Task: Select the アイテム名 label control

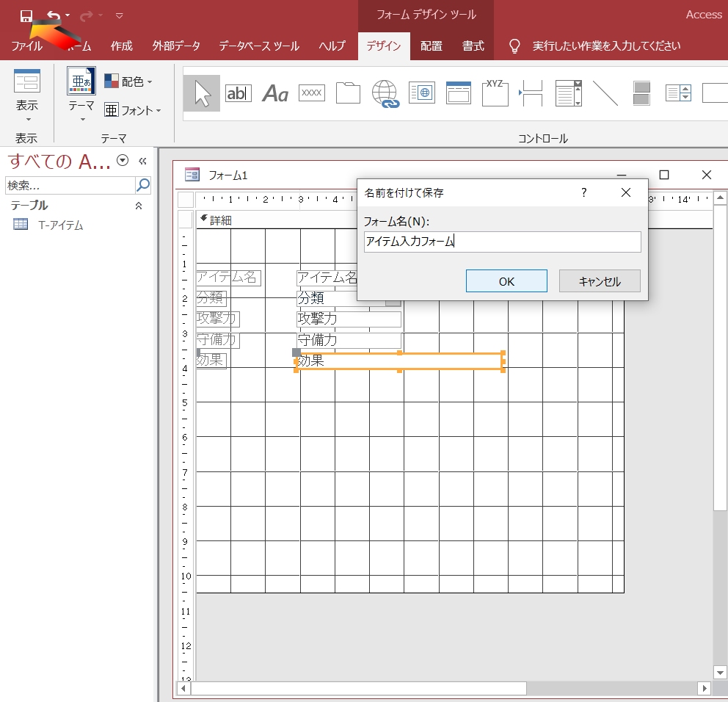Action: [228, 278]
